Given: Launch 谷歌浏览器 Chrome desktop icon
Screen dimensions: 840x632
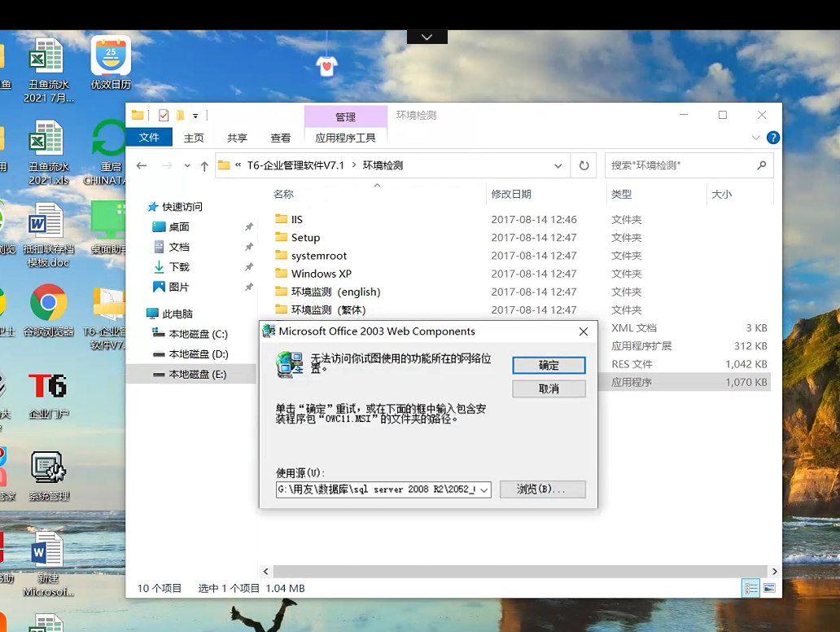Looking at the screenshot, I should tap(48, 310).
